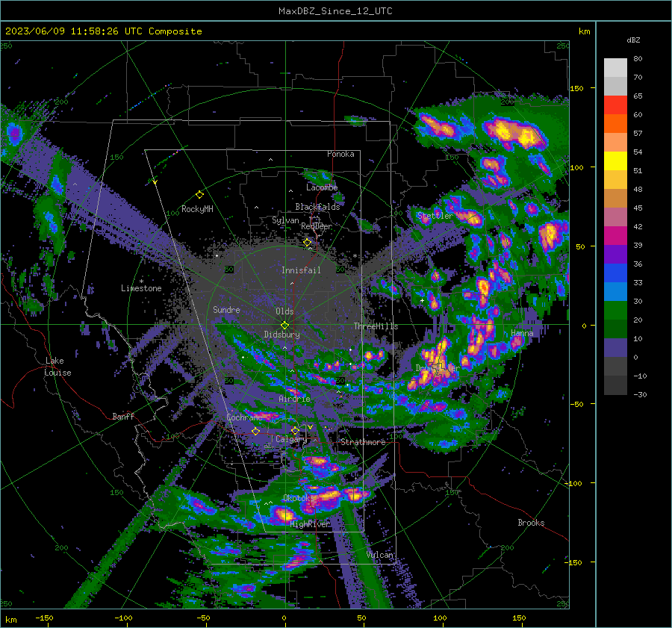Select the bright yellow 51–54 dBZ legend swatch

point(615,161)
